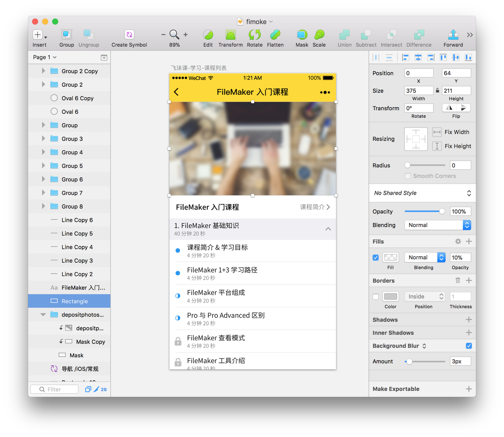Toggle Fix Width resizing option
The width and height of the screenshot is (504, 437).
pos(437,132)
